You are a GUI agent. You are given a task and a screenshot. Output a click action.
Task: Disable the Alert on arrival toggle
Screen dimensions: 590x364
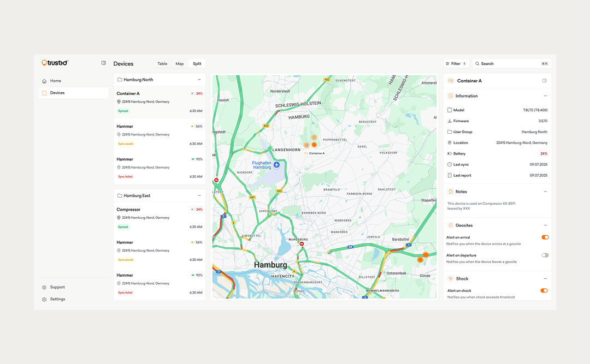(x=545, y=237)
